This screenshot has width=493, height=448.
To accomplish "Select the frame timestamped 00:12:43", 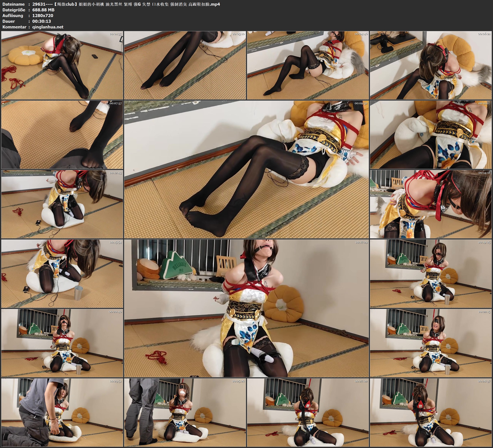I will (62, 204).
